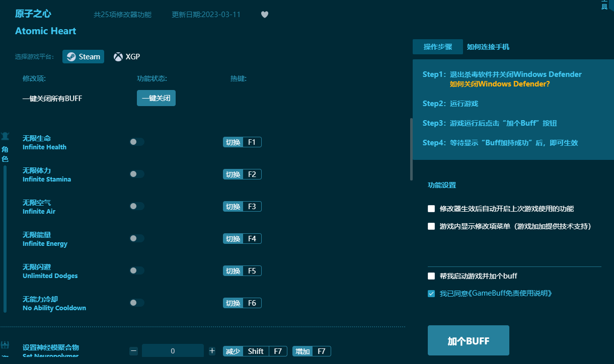
Task: Open the 操作步骤 tab
Action: click(x=438, y=47)
